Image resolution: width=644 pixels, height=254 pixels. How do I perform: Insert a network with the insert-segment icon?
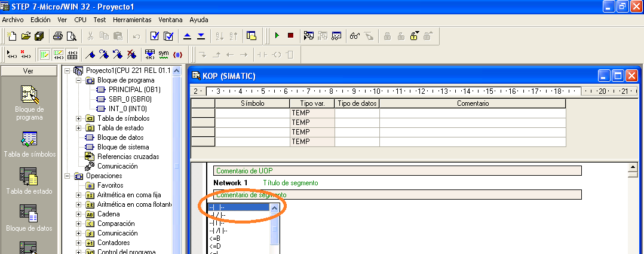[12, 54]
